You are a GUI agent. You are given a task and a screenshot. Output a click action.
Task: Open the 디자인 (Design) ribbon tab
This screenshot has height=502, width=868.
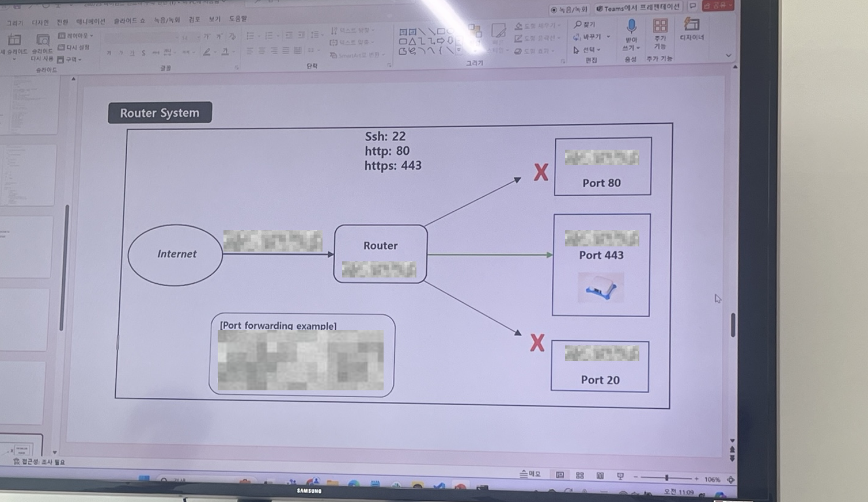tap(40, 22)
